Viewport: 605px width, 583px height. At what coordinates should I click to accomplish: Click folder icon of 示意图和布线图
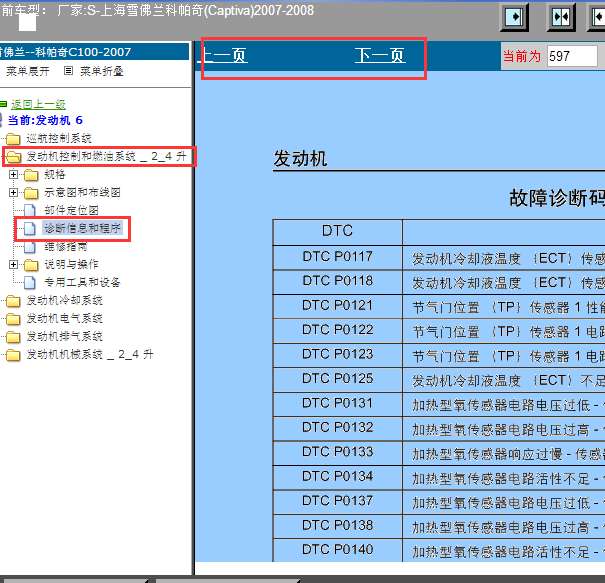[x=31, y=193]
